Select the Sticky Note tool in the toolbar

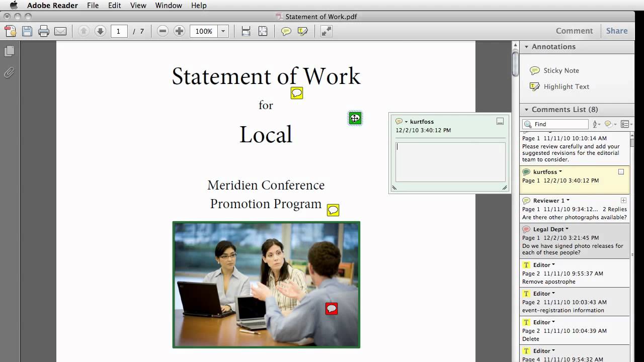(x=286, y=31)
